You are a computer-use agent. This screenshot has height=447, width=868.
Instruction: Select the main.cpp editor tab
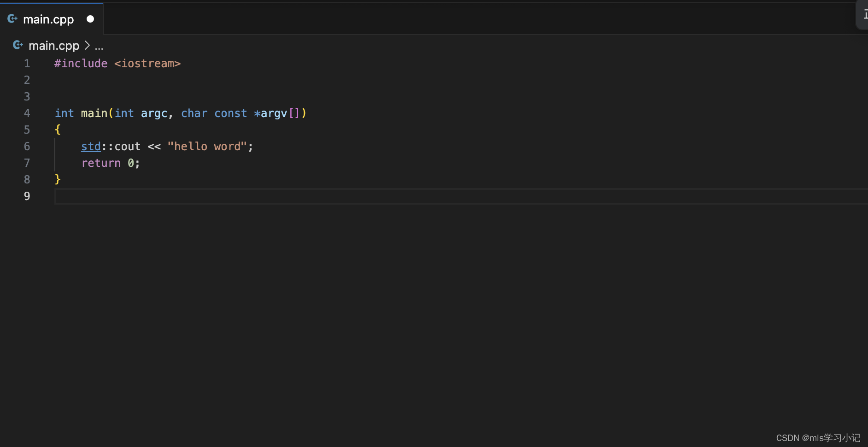(52, 19)
